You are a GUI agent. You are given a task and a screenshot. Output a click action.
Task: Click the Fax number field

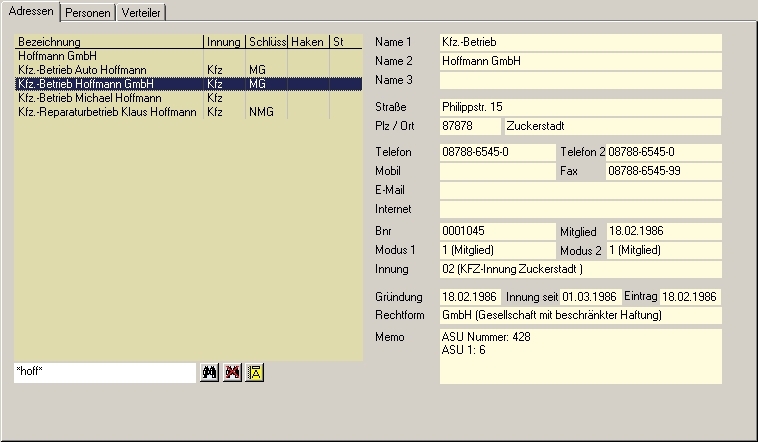(662, 171)
